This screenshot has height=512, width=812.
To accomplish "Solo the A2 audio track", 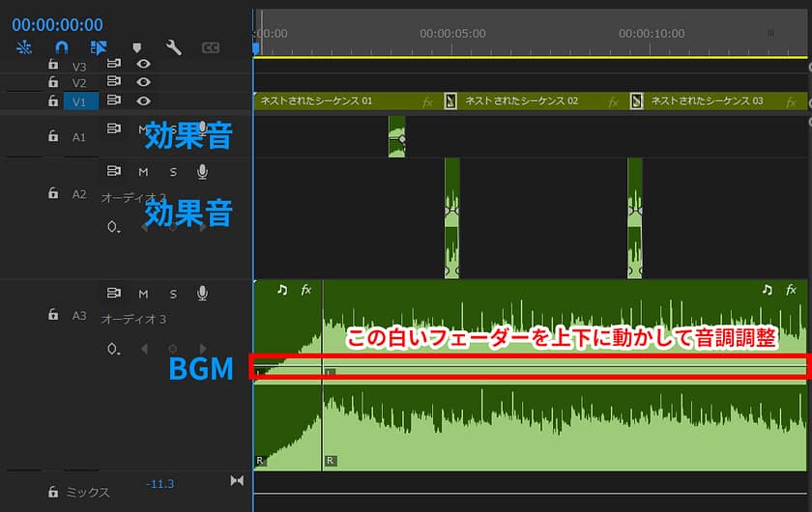I will click(x=174, y=172).
